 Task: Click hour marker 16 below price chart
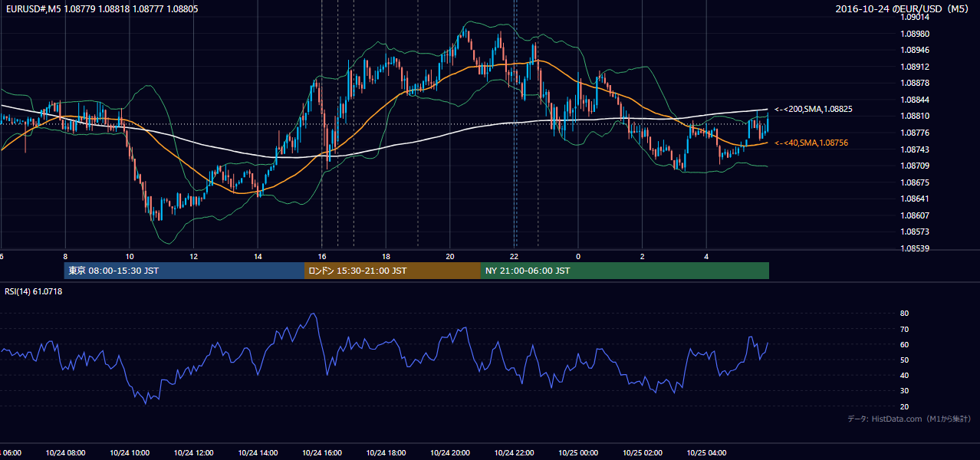tap(322, 256)
